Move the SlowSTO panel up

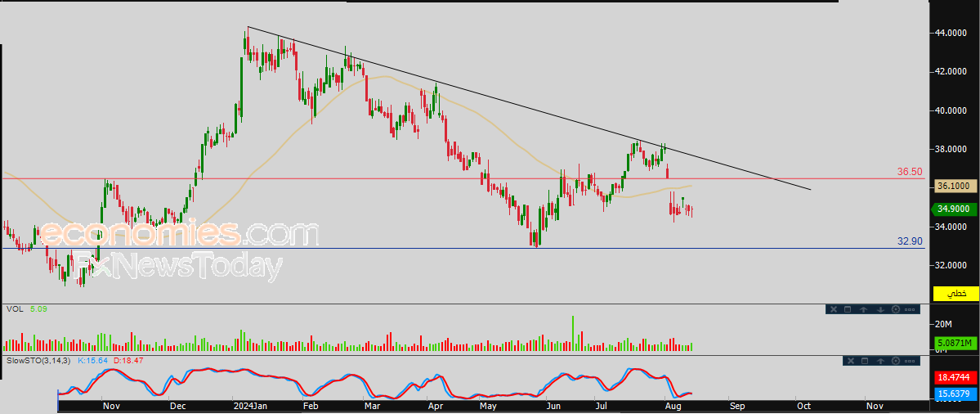coord(880,361)
